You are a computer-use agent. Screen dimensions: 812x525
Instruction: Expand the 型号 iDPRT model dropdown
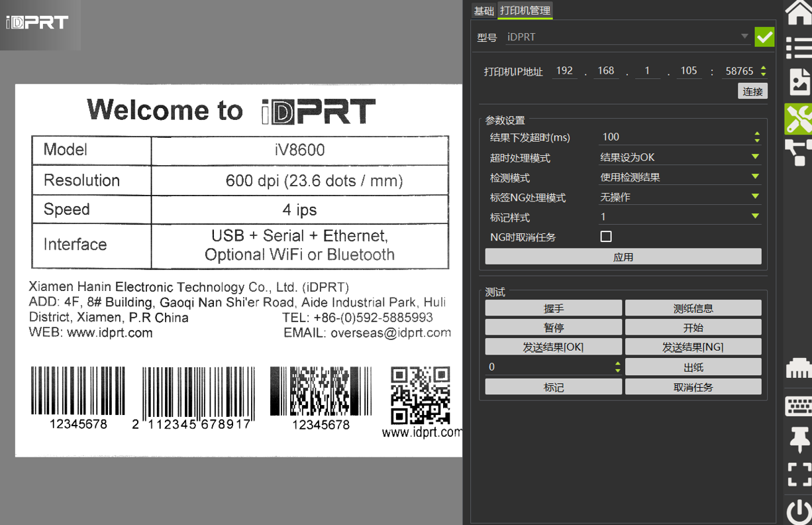click(x=627, y=37)
